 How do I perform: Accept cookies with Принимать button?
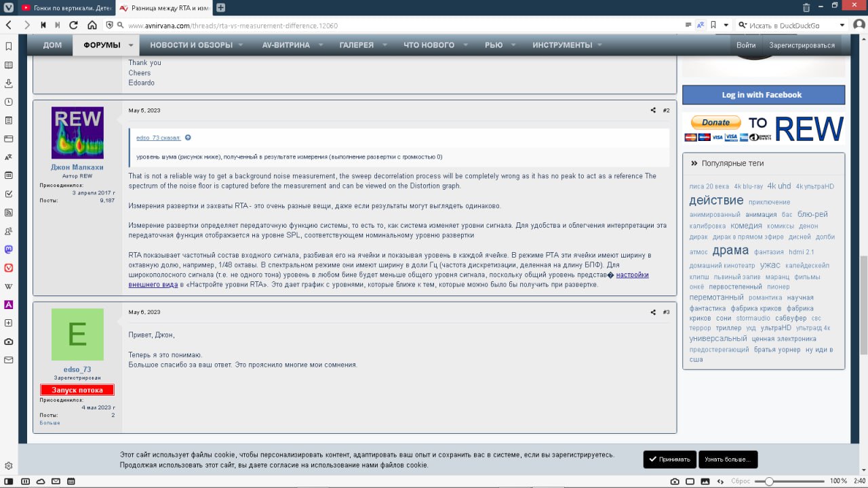pyautogui.click(x=670, y=459)
